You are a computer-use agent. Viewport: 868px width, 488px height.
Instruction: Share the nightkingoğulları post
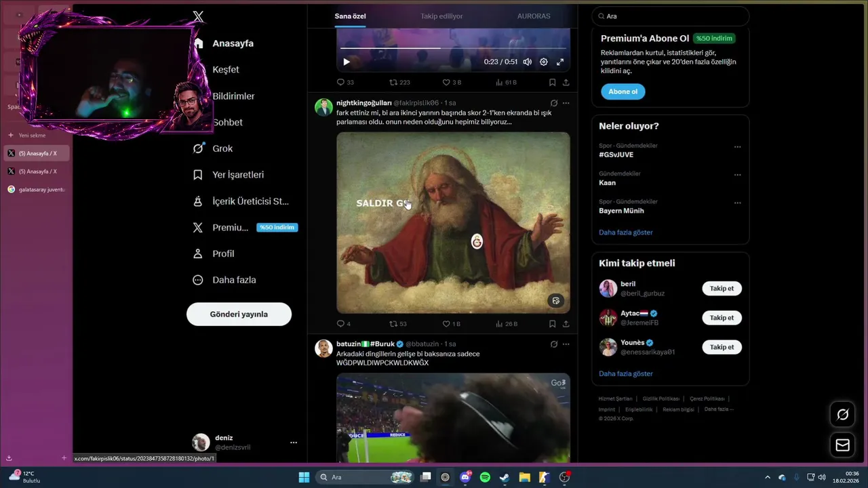pos(566,324)
